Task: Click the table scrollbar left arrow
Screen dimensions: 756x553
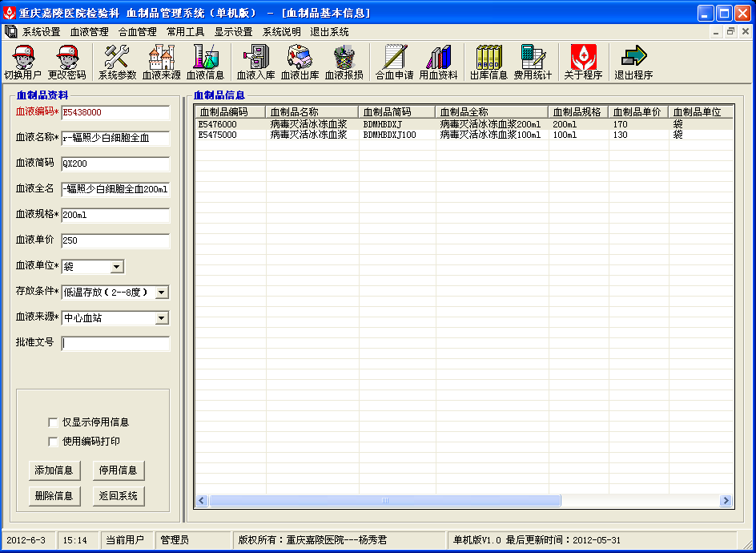Action: pyautogui.click(x=202, y=500)
